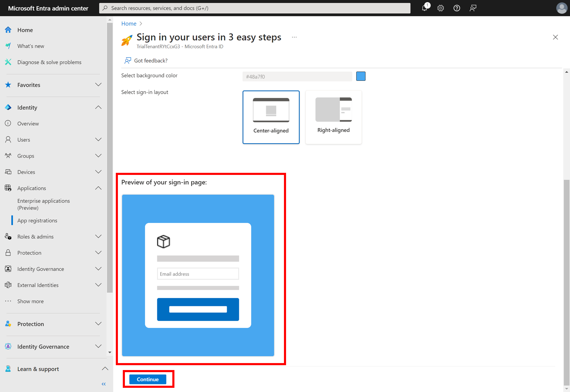The image size is (570, 392).
Task: Click the Show more ellipsis icon
Action: [x=8, y=301]
